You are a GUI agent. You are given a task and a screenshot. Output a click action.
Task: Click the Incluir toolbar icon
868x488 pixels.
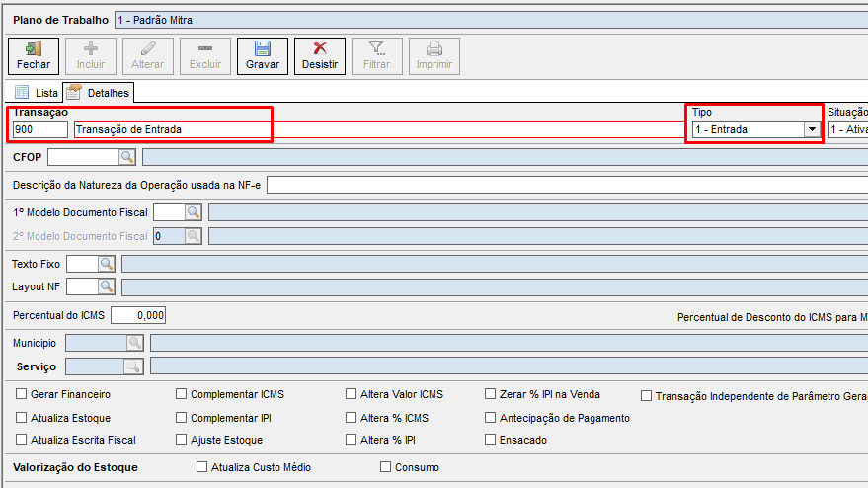point(91,56)
